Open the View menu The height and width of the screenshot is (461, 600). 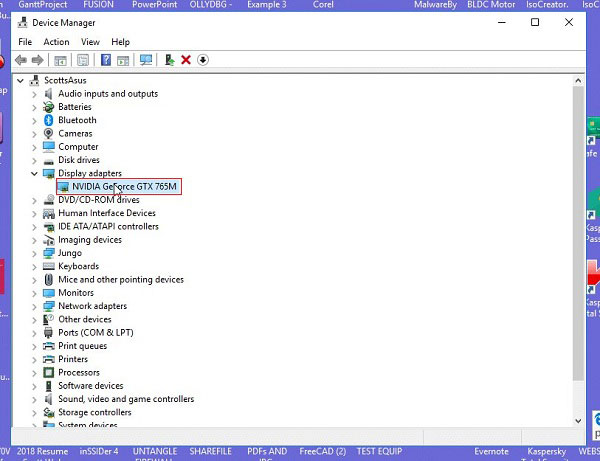pos(90,42)
